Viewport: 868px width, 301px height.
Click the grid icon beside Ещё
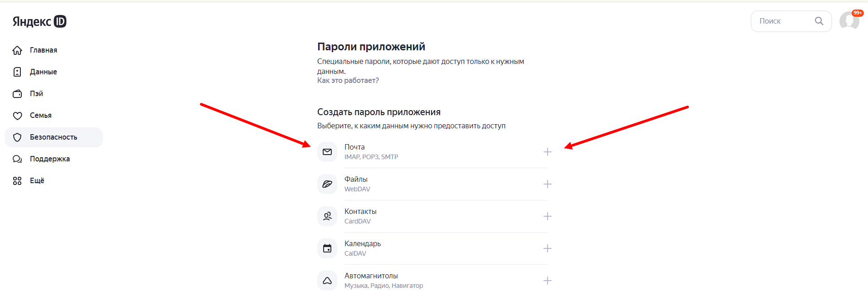point(17,181)
